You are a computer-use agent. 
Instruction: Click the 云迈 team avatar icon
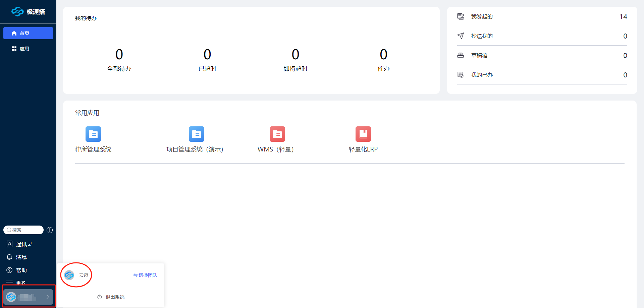click(69, 275)
